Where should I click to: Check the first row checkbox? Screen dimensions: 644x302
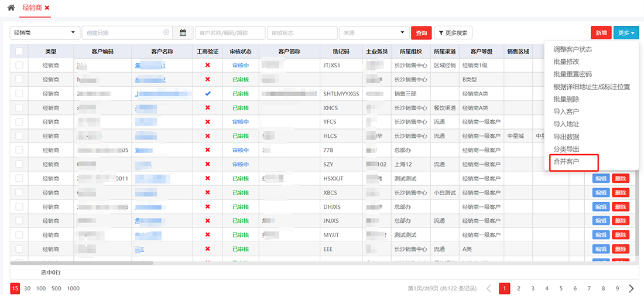coord(19,65)
